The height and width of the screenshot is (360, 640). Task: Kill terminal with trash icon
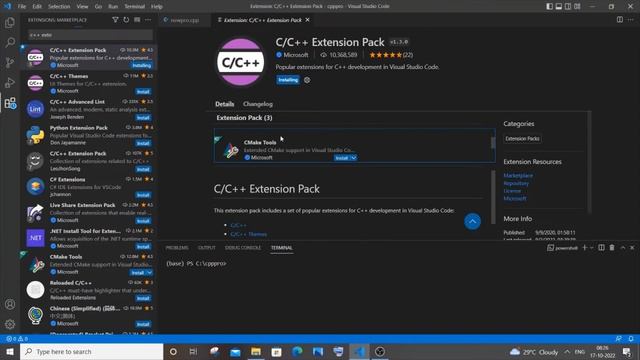pyautogui.click(x=612, y=247)
